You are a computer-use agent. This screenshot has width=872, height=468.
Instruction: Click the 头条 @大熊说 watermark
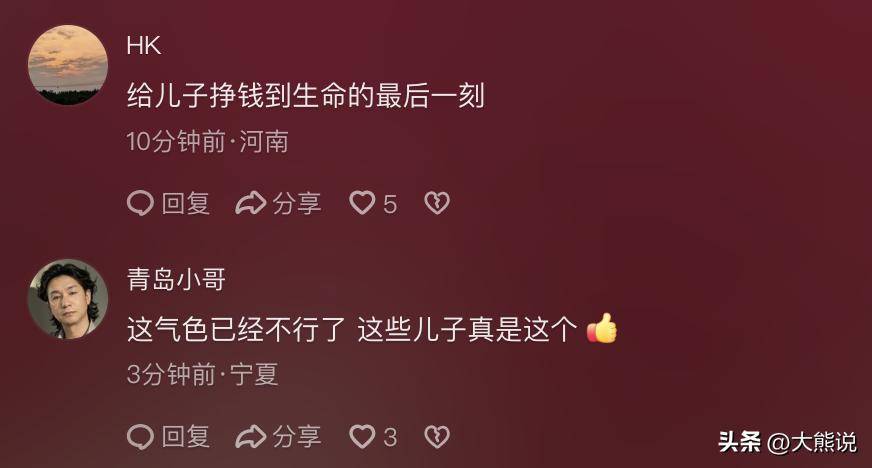click(787, 442)
